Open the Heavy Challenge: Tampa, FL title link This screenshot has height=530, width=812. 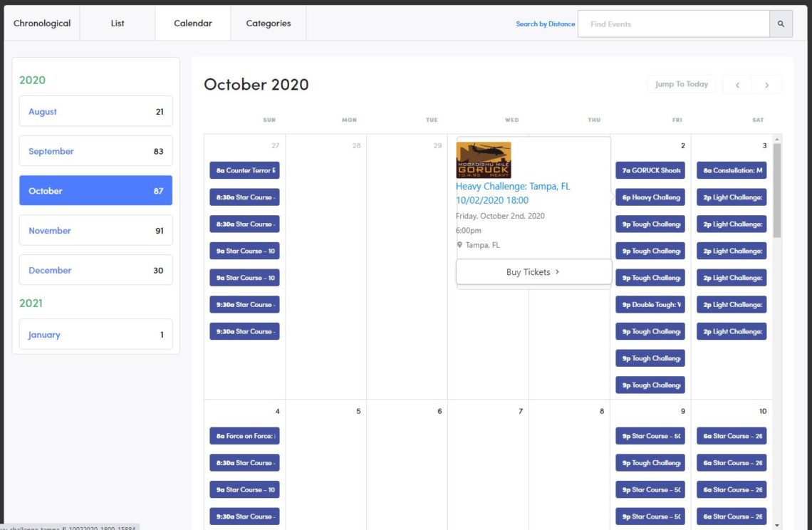(x=513, y=193)
